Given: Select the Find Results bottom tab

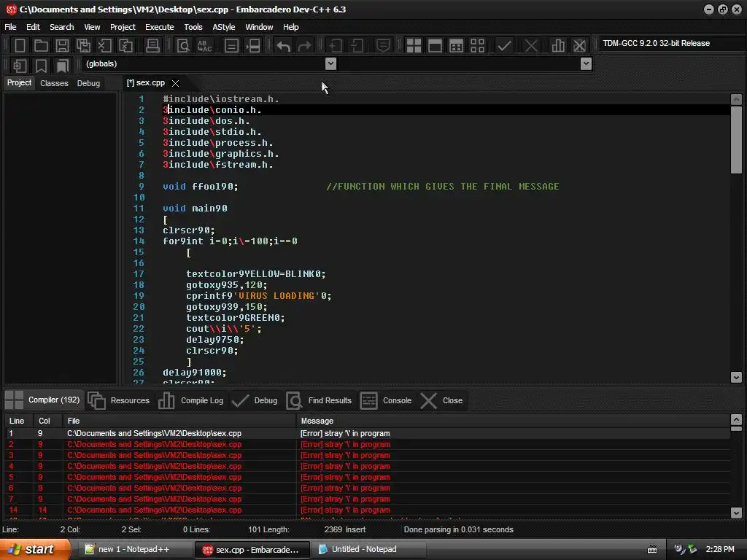Looking at the screenshot, I should coord(320,400).
